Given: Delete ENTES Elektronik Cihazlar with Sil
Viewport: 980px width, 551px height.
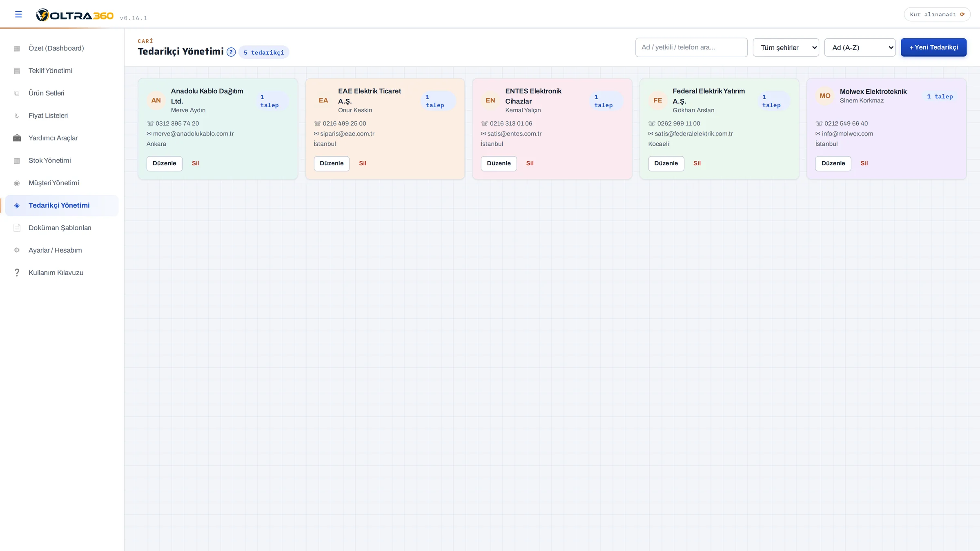Looking at the screenshot, I should (530, 163).
